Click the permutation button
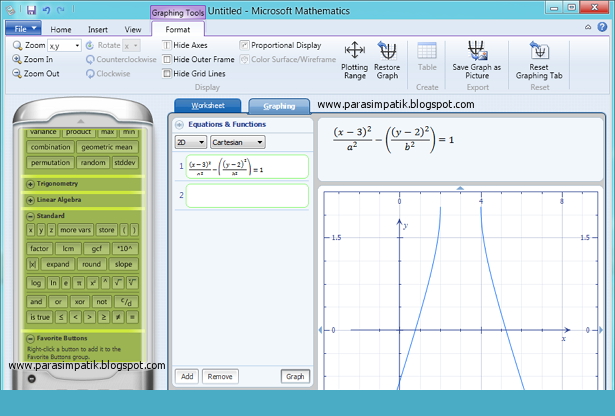This screenshot has width=615, height=416. tap(50, 162)
